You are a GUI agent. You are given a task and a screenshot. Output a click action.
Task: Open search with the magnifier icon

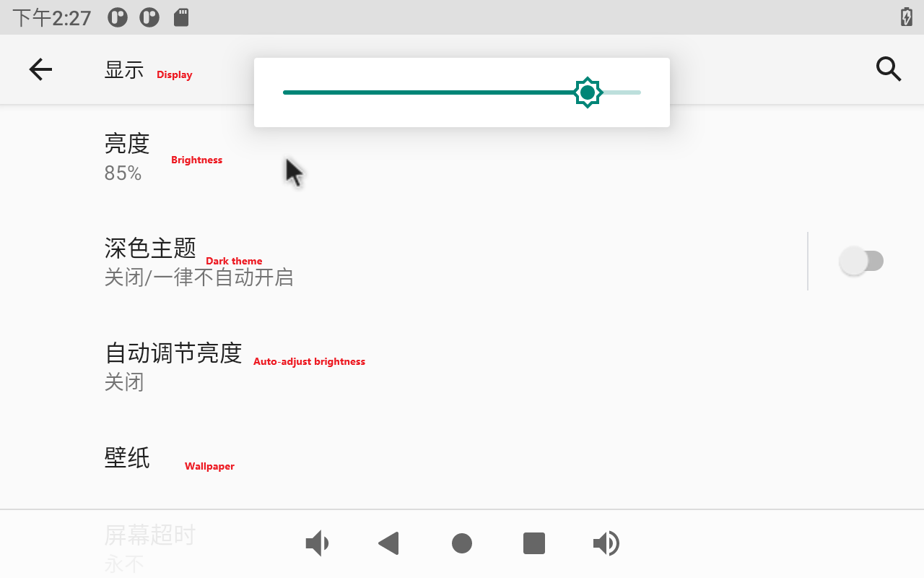889,69
